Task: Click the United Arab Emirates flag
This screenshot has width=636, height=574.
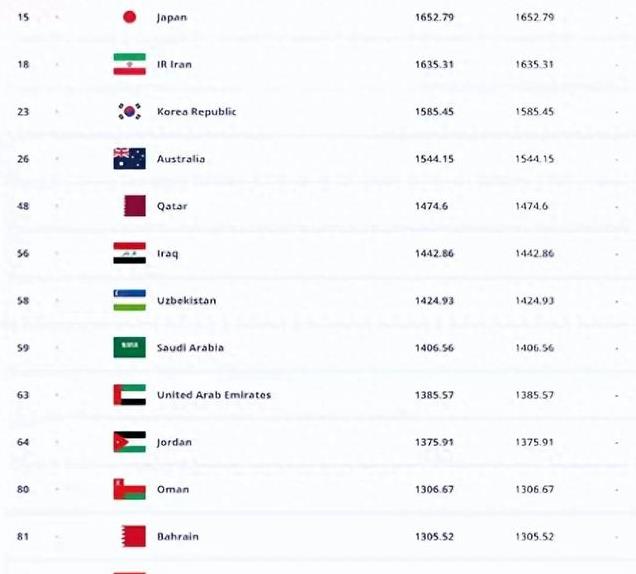Action: point(129,395)
